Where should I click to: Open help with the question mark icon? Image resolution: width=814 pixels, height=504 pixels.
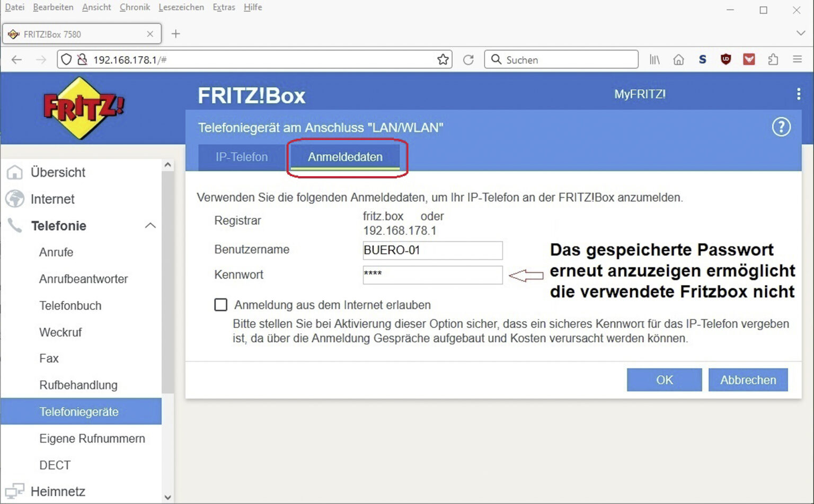pos(781,127)
